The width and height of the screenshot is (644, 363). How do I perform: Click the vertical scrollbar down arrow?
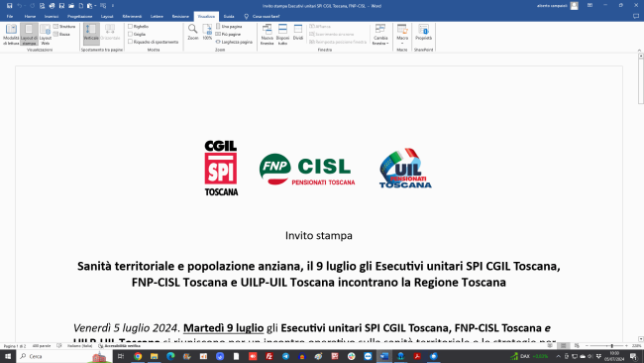640,339
